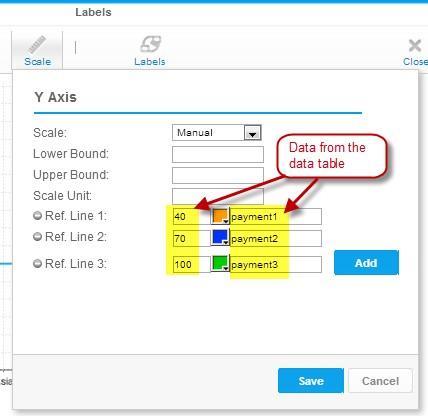Open orange color picker for Ref. Line 1
428x416 pixels.
point(220,216)
